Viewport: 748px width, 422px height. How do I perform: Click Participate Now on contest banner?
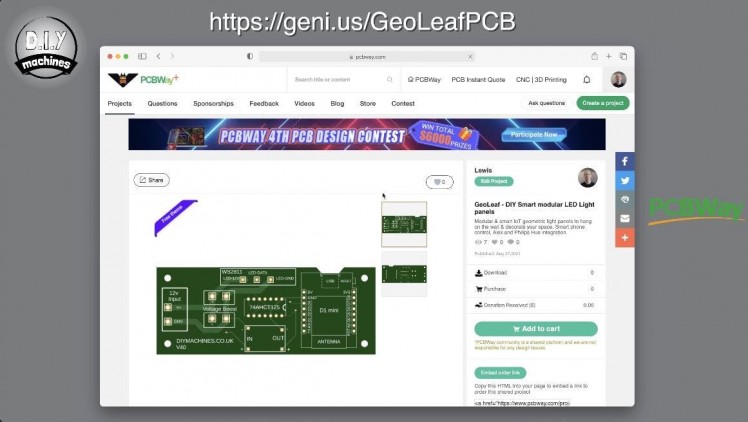coord(534,135)
